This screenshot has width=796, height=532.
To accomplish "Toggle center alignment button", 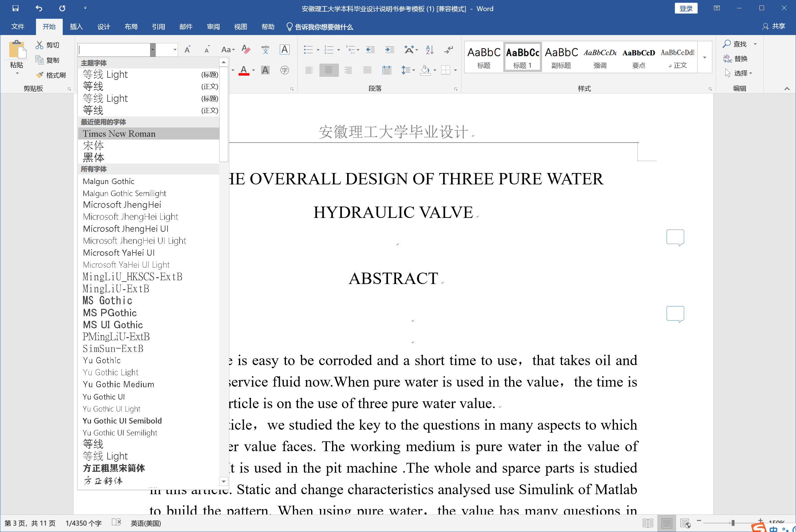I will click(x=328, y=70).
